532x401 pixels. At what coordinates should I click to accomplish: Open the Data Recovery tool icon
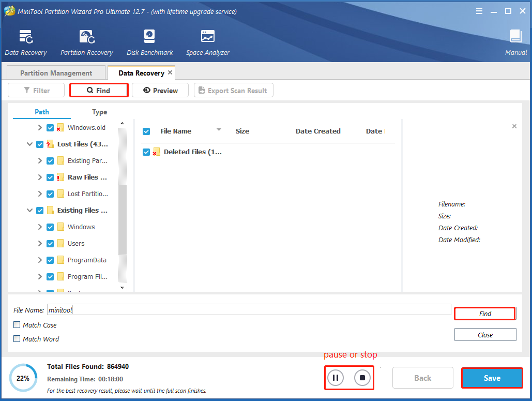(26, 37)
